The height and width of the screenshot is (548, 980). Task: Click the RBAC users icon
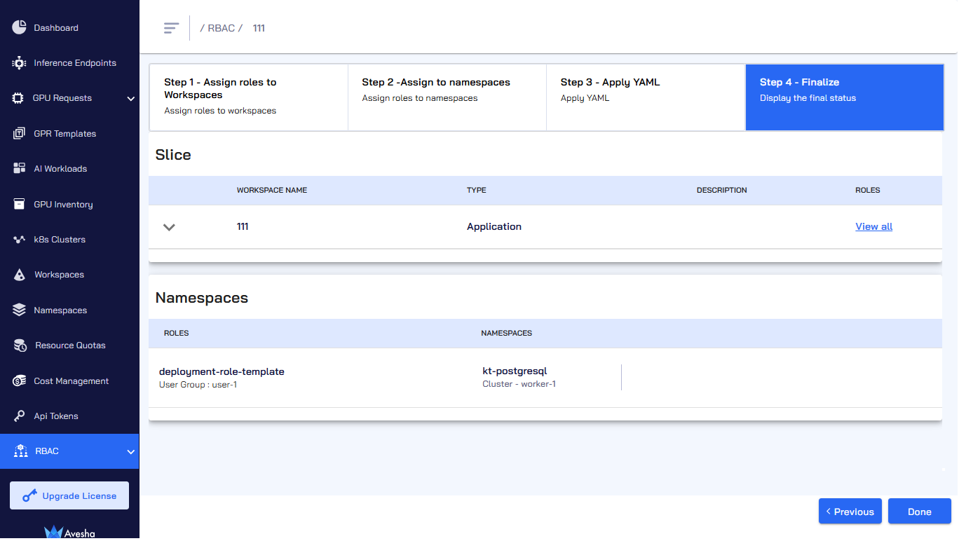[x=21, y=451]
